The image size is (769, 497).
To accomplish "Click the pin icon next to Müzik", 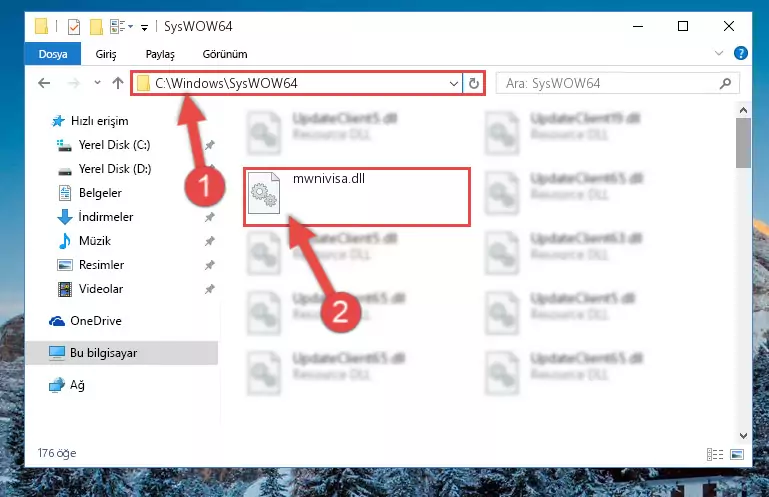I will coord(209,241).
